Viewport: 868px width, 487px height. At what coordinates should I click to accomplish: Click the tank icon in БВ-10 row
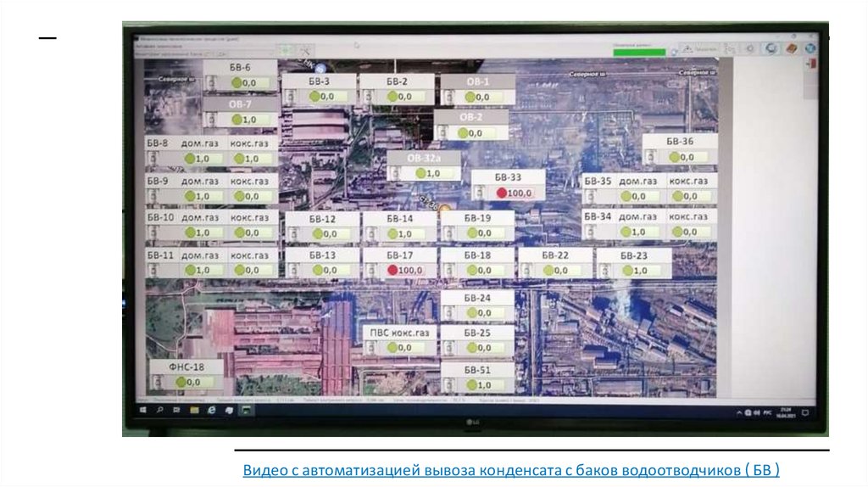pyautogui.click(x=153, y=232)
